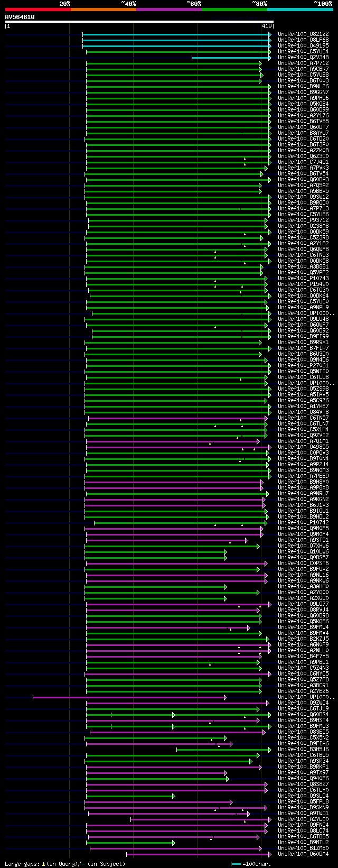Select hit UniRef100_B3H5J6
Image resolution: width=338 pixels, height=868 pixels.
(303, 750)
